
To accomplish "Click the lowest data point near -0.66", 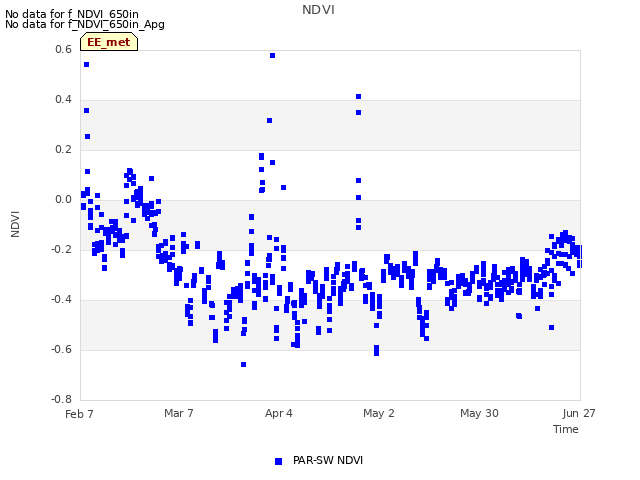I will pyautogui.click(x=243, y=364).
